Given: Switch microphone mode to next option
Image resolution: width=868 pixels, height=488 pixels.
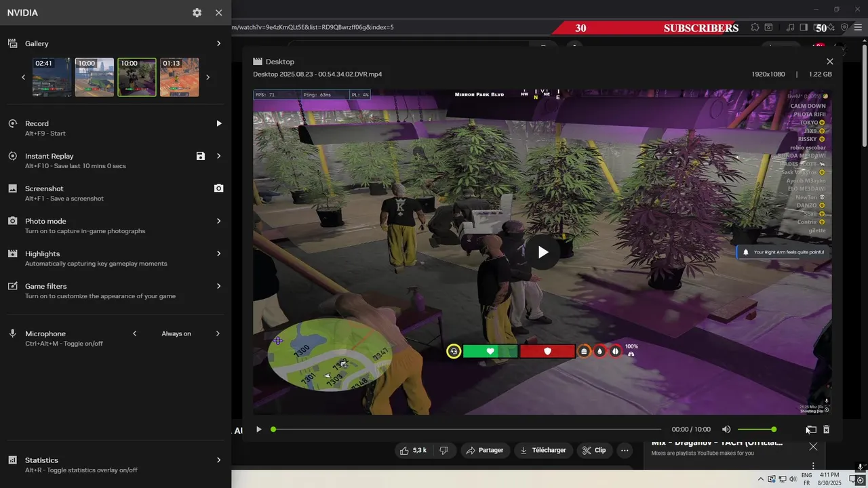Looking at the screenshot, I should click(218, 333).
